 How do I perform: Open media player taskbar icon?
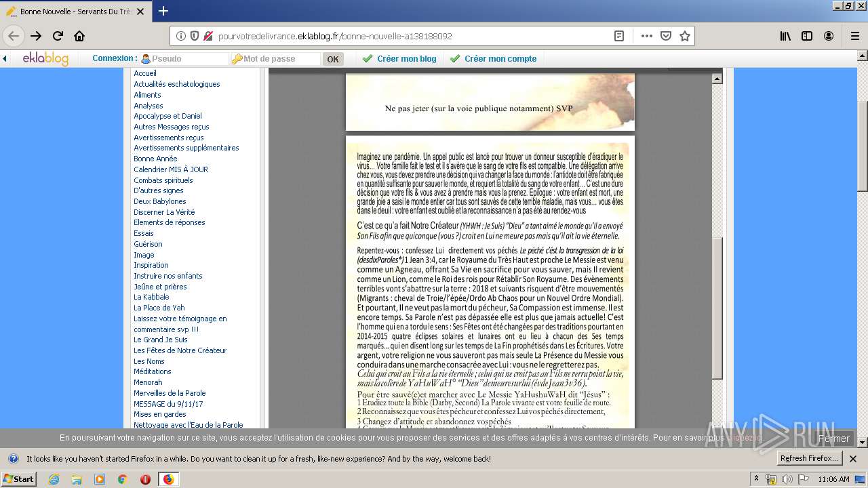point(100,479)
